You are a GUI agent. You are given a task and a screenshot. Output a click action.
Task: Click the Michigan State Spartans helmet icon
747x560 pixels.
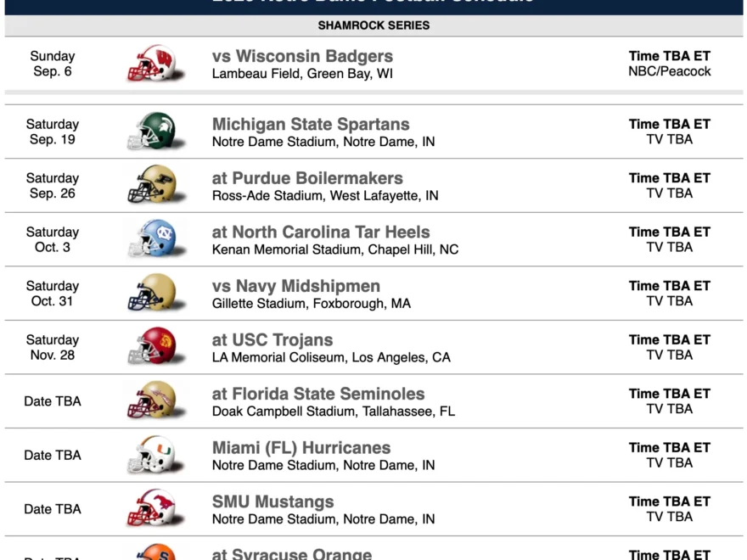pyautogui.click(x=151, y=132)
